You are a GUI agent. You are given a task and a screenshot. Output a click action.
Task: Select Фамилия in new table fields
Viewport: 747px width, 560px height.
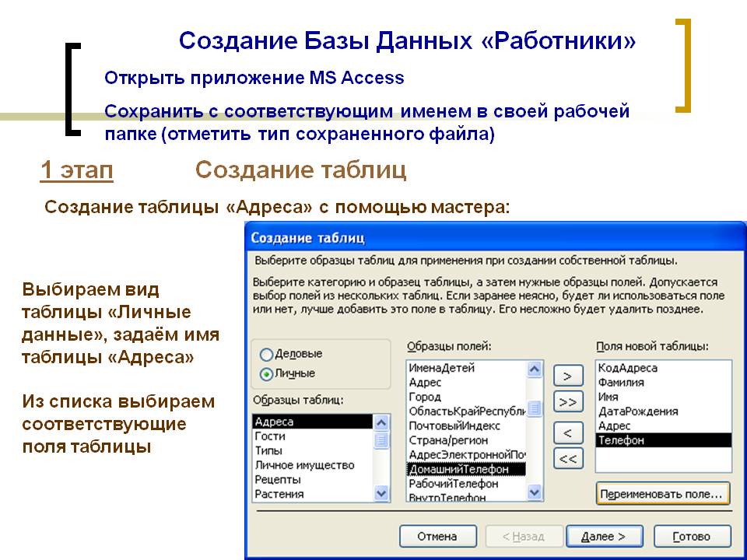click(x=621, y=382)
